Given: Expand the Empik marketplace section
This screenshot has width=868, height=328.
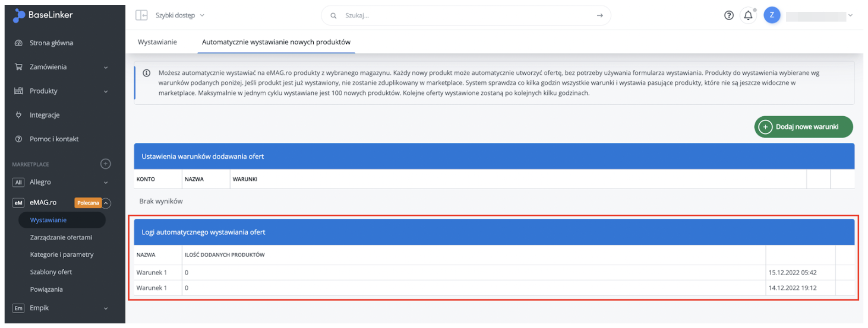Looking at the screenshot, I should click(63, 308).
